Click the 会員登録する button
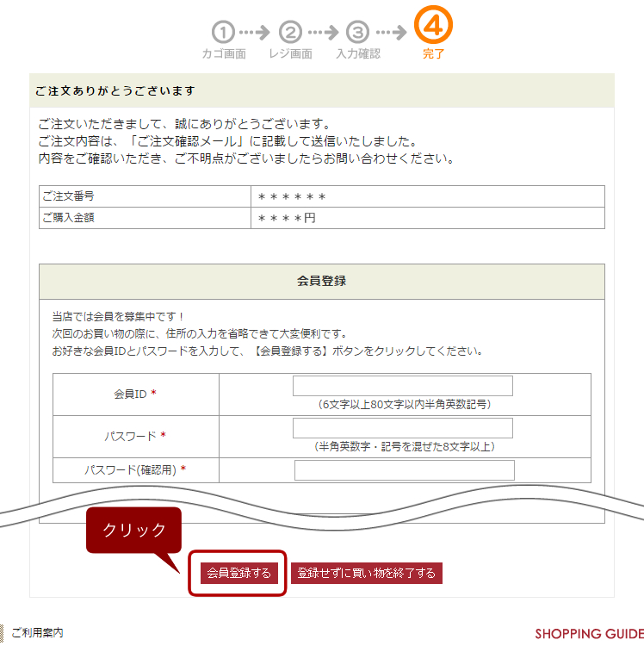 [238, 573]
